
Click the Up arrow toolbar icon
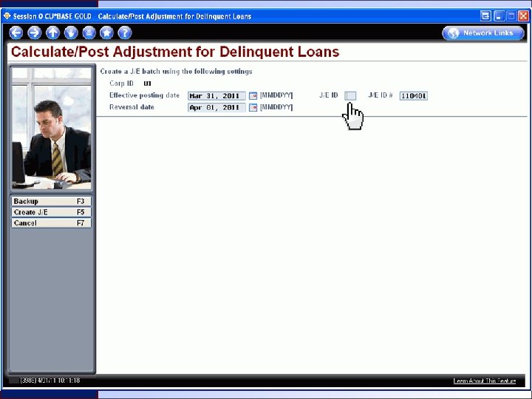[x=52, y=33]
